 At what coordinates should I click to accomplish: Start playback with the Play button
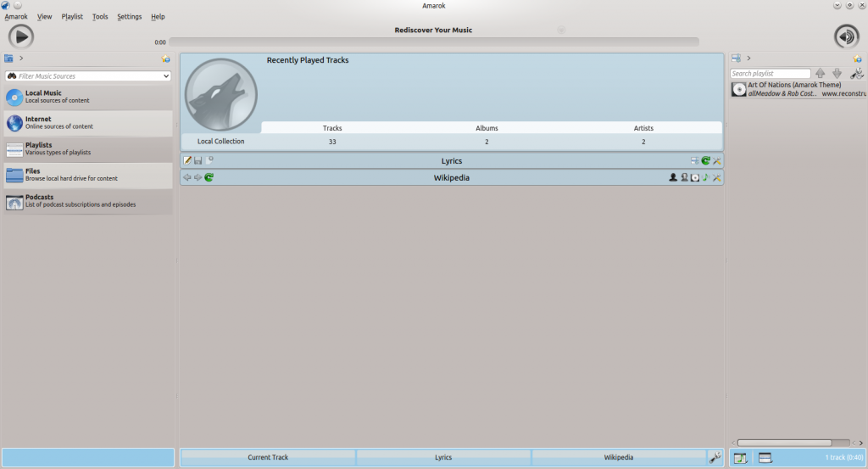coord(21,37)
